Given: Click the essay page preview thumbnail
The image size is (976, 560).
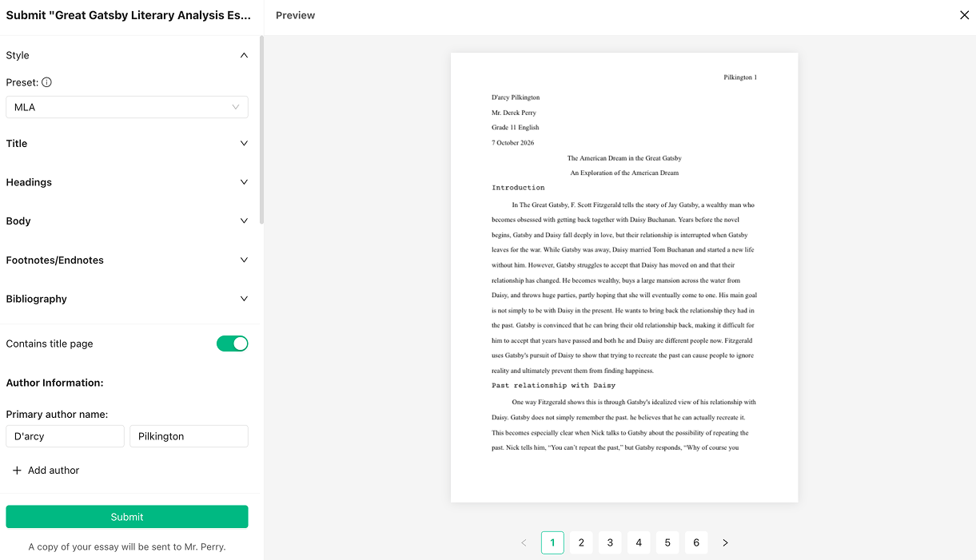Looking at the screenshot, I should tap(624, 277).
